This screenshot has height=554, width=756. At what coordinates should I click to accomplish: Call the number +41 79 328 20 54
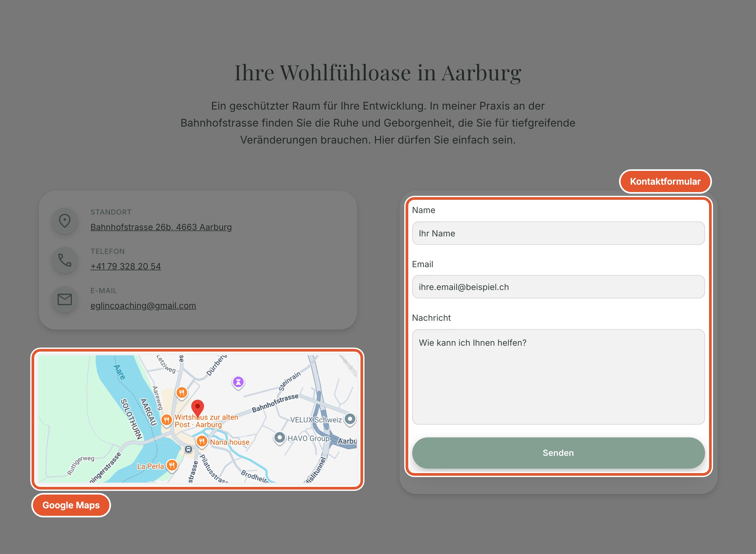point(126,266)
